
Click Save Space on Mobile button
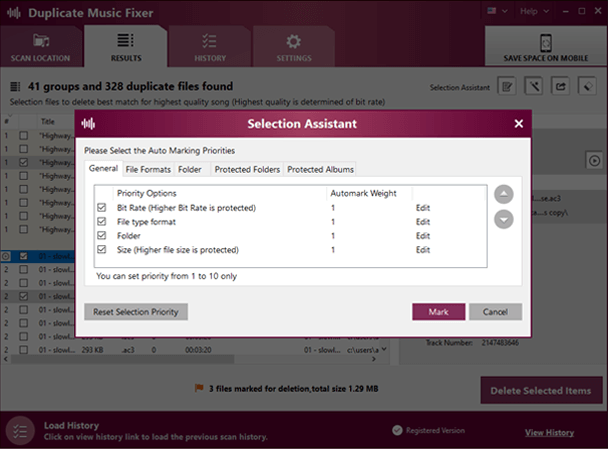coord(546,47)
